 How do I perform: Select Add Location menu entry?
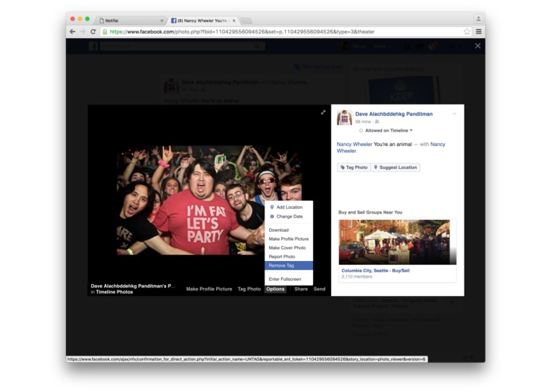tap(288, 207)
